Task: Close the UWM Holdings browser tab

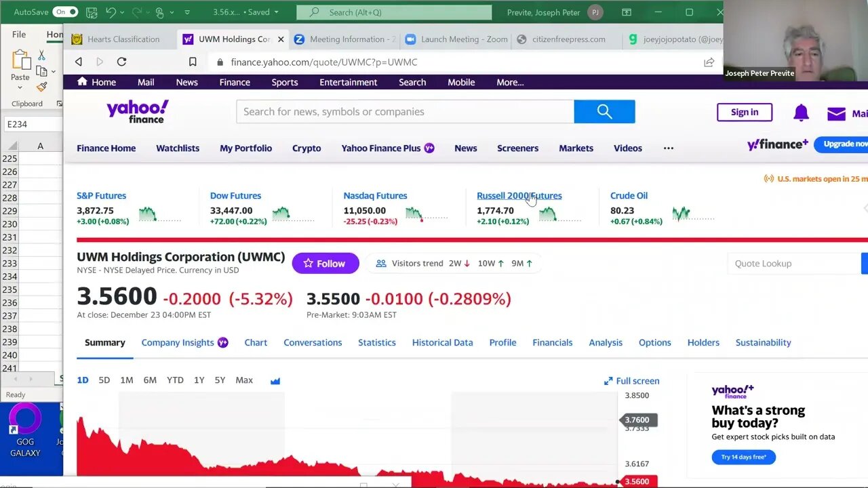Action: pyautogui.click(x=281, y=39)
